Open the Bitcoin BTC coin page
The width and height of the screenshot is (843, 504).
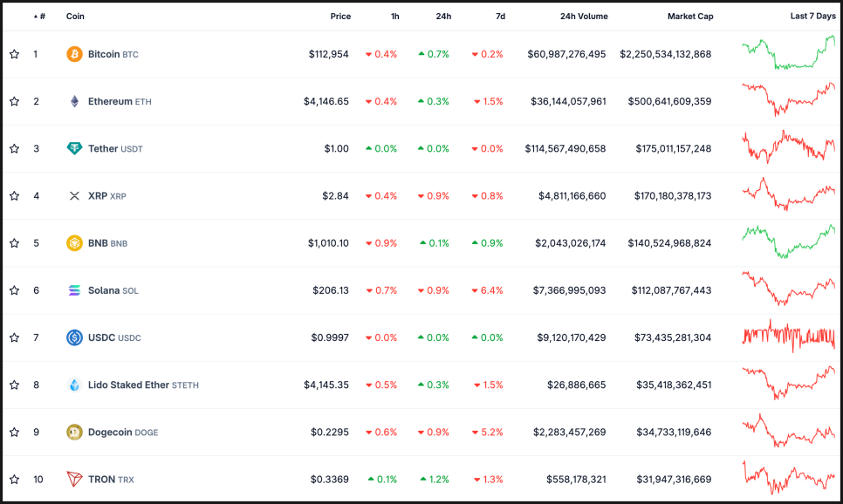tap(113, 54)
